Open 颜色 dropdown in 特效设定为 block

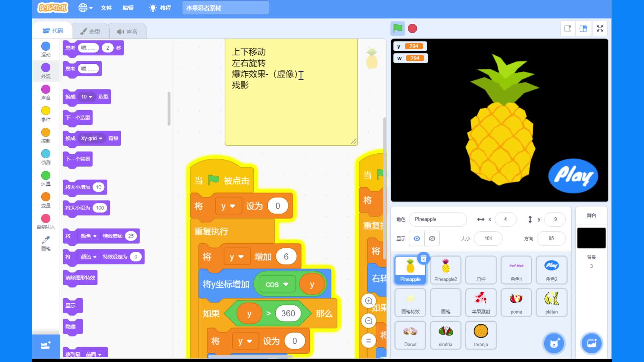point(89,257)
